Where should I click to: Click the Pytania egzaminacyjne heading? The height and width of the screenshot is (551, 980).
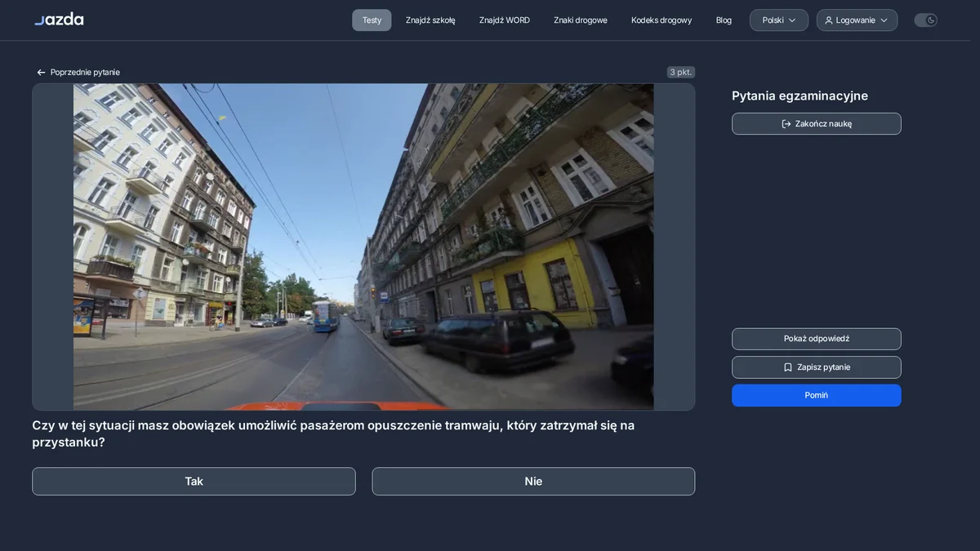pyautogui.click(x=800, y=96)
